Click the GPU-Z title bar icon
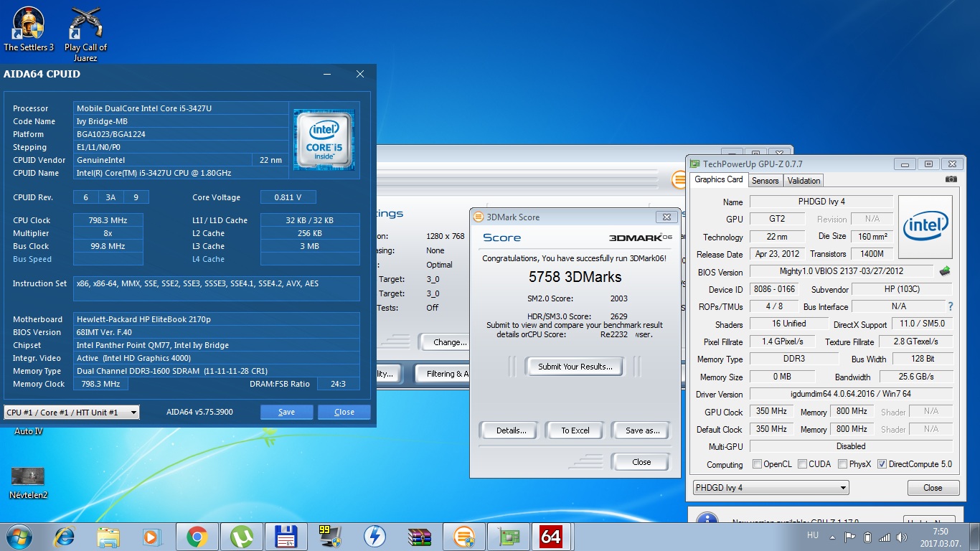 [x=694, y=164]
